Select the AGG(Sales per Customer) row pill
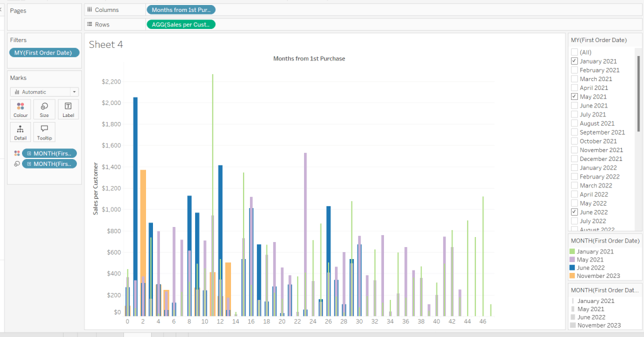The image size is (644, 337). 181,25
